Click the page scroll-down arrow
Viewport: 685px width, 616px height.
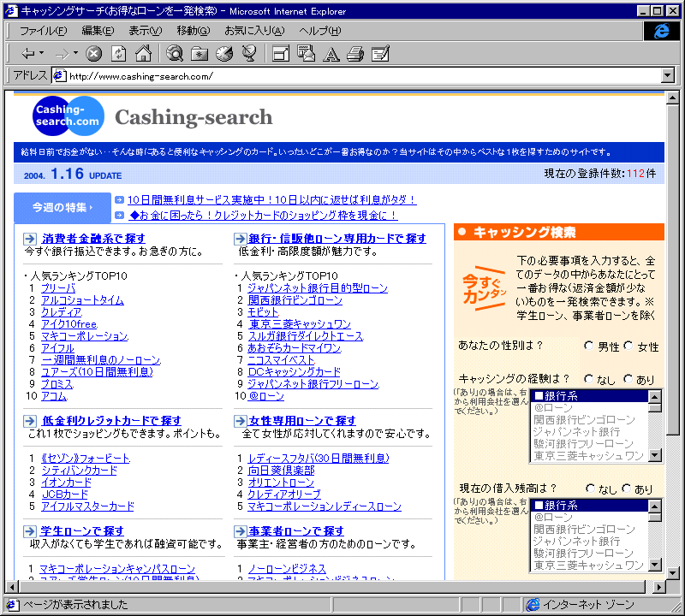[672, 573]
